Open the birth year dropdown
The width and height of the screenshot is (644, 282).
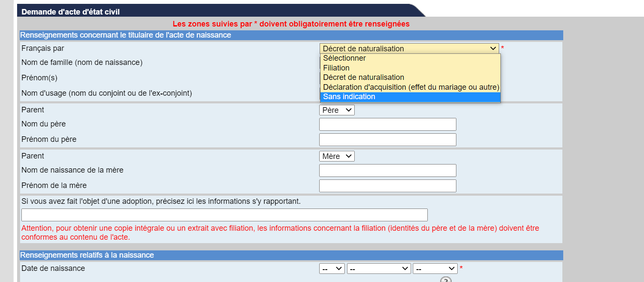point(435,269)
